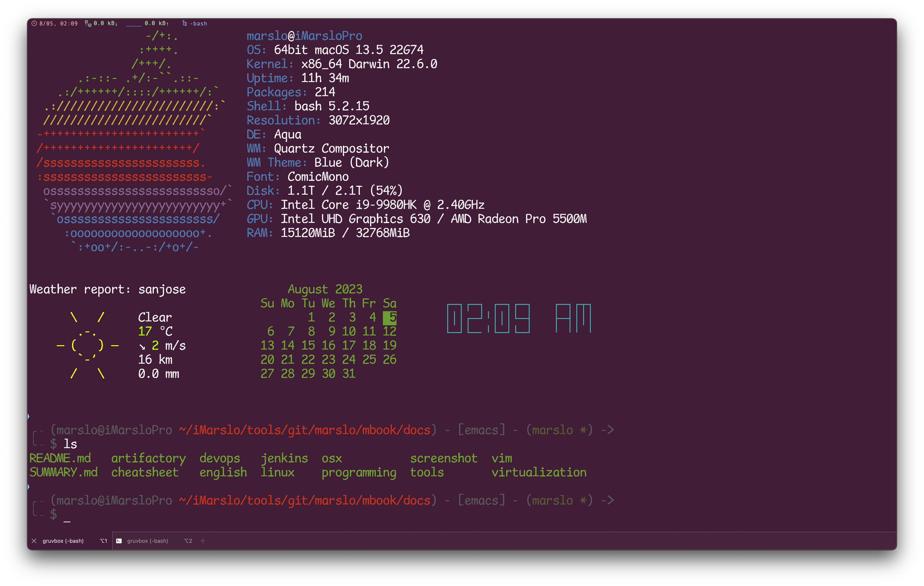924x586 pixels.
Task: Click the 17 °C temperature reading
Action: pyautogui.click(x=155, y=331)
